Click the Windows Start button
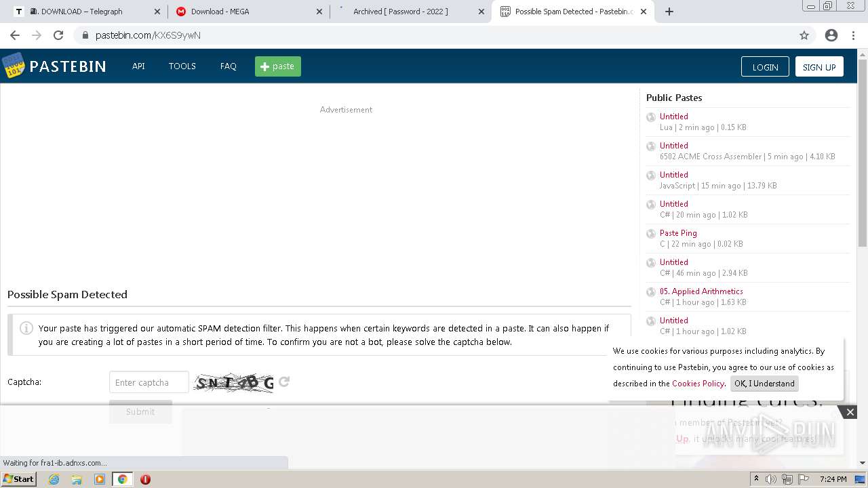The image size is (868, 488). (18, 479)
